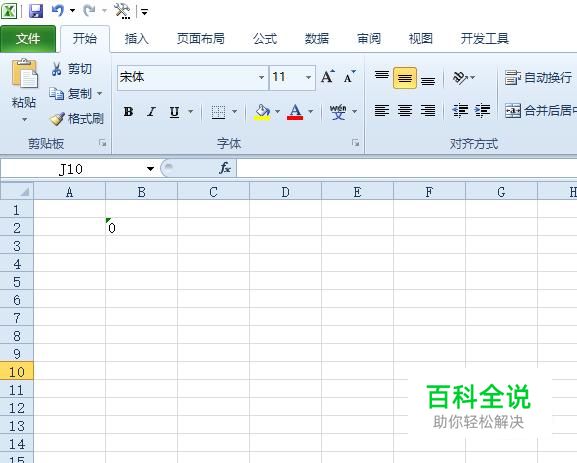Click the Copy icon
The width and height of the screenshot is (577, 463).
(x=57, y=93)
